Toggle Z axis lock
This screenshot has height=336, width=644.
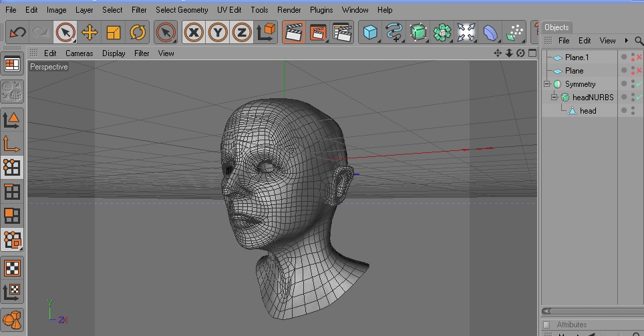pos(242,32)
